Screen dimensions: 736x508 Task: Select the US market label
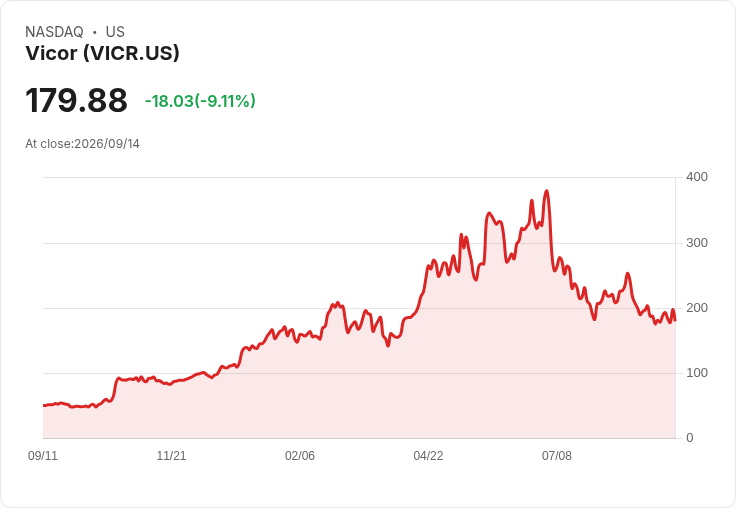(x=115, y=32)
